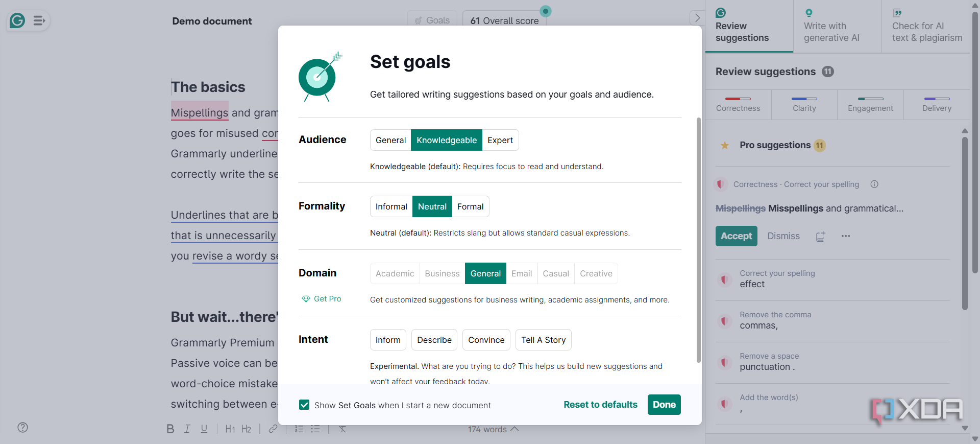
Task: Select the Academic domain option
Action: click(395, 273)
